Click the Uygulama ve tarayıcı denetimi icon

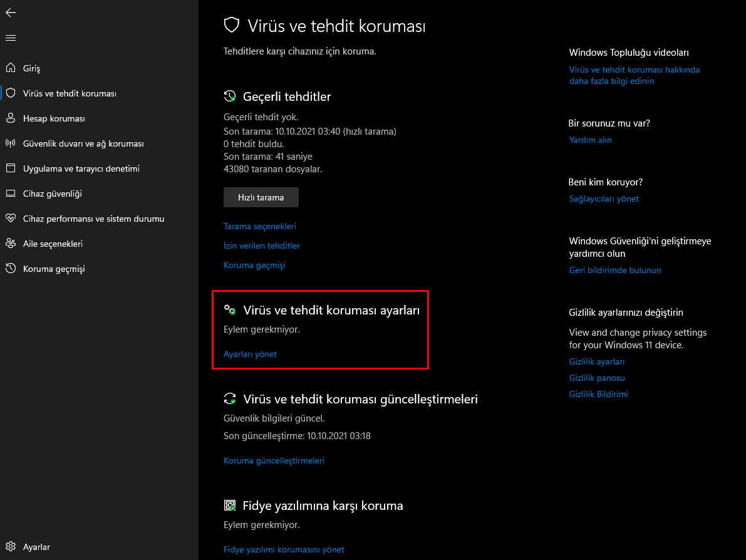coord(11,169)
